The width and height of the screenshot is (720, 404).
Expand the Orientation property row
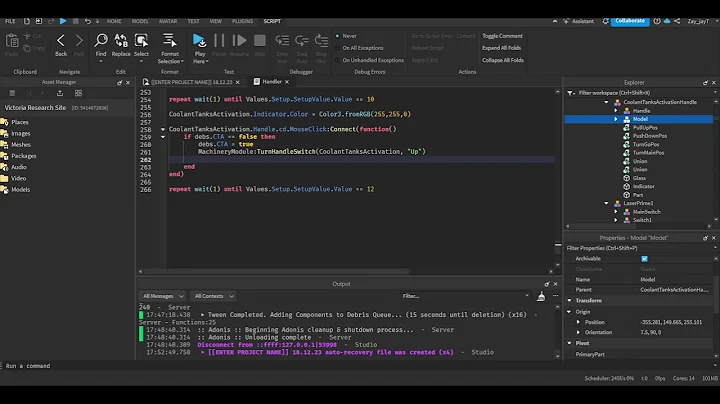pyautogui.click(x=579, y=332)
